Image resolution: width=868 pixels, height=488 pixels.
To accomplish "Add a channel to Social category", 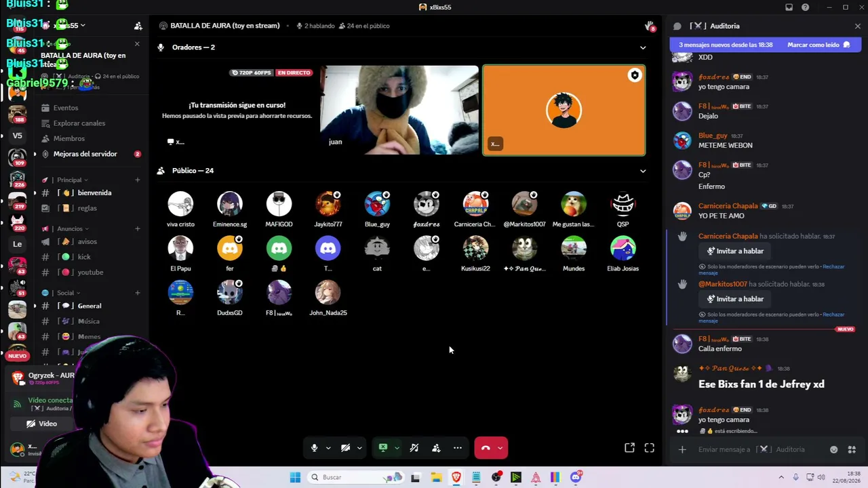I will coord(138,293).
